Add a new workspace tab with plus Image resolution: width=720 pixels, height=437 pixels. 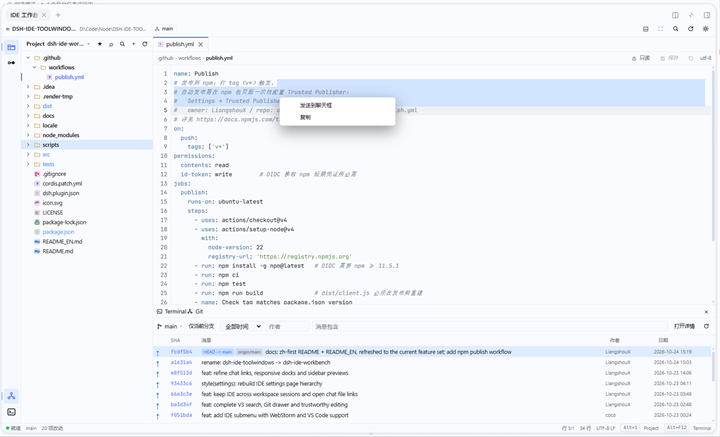click(x=58, y=15)
